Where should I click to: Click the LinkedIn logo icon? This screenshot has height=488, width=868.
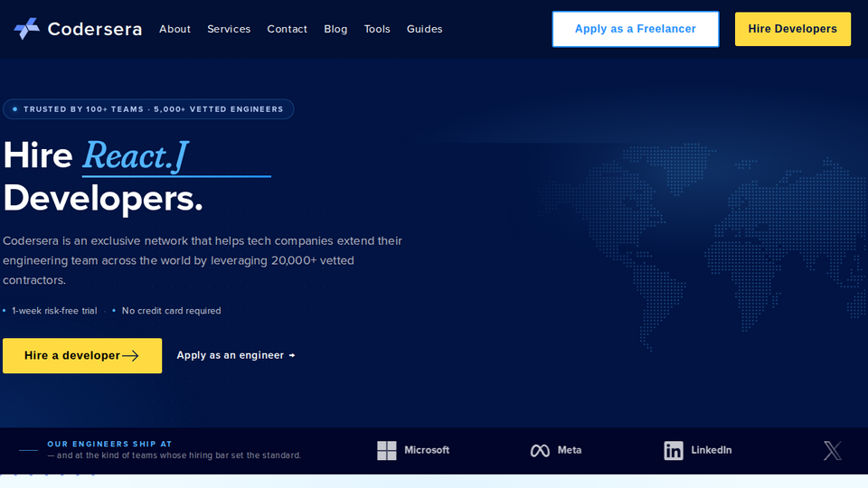tap(673, 450)
